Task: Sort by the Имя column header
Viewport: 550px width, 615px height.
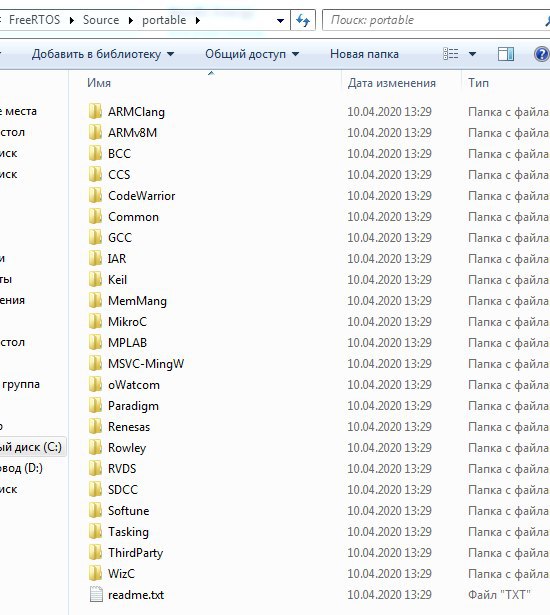Action: pos(99,83)
